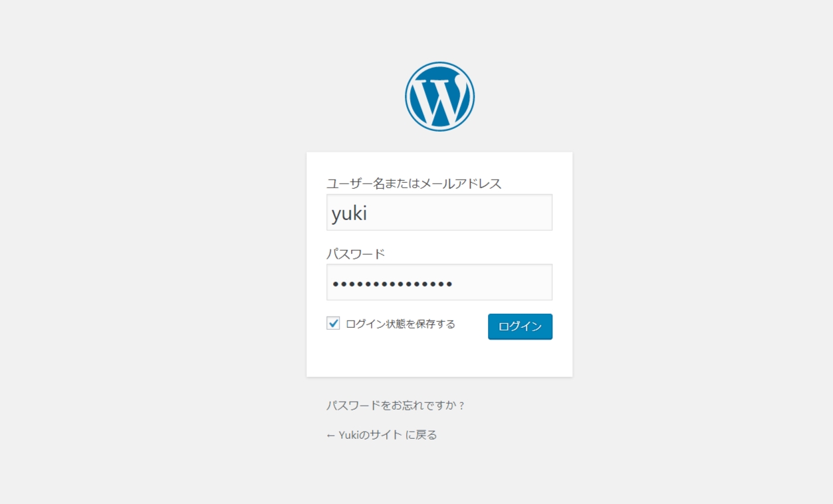
Task: Follow the ← Yukiのサイト に戻る link
Action: click(382, 435)
